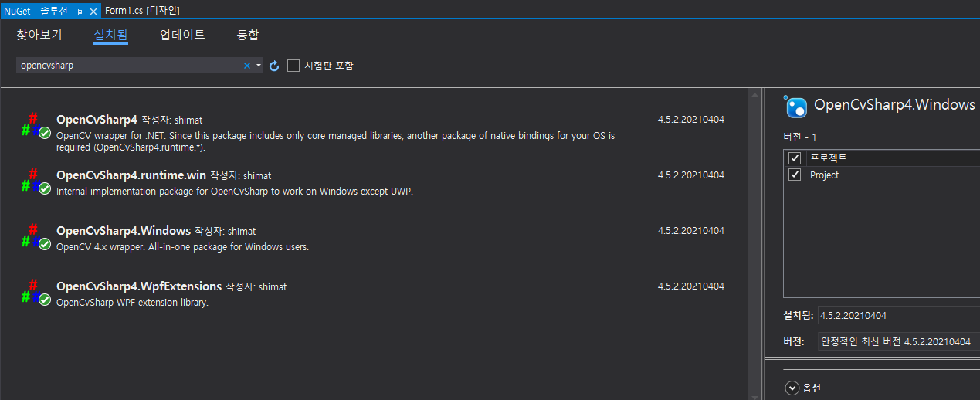Select the Project row name
Image resolution: width=980 pixels, height=400 pixels.
(824, 175)
